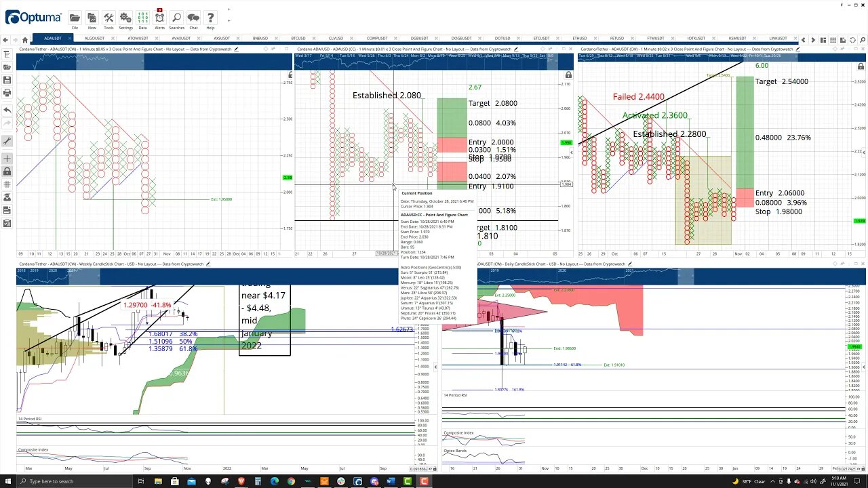Open the Data icon

pos(142,18)
